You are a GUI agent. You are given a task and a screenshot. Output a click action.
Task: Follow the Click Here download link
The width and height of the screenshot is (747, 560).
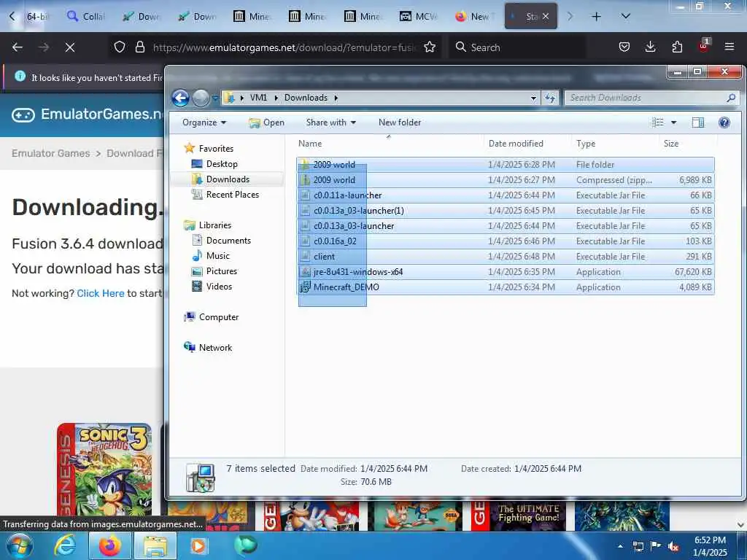click(x=101, y=293)
